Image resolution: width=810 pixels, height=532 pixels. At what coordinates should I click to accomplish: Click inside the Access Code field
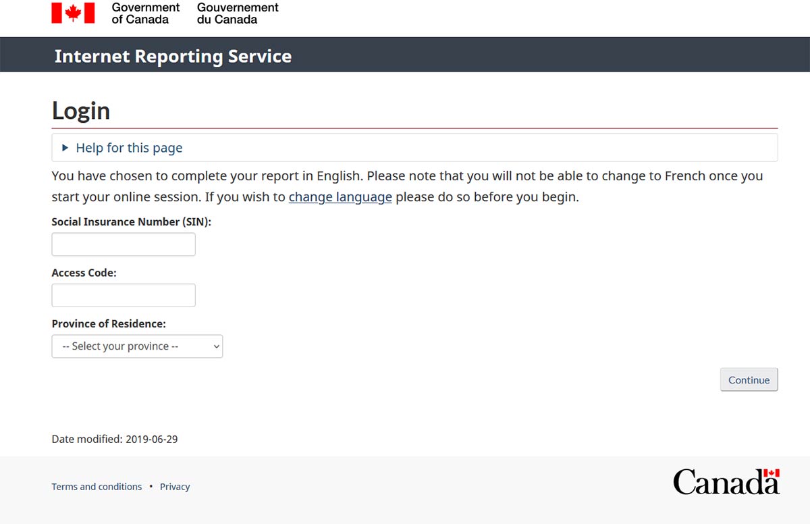123,295
